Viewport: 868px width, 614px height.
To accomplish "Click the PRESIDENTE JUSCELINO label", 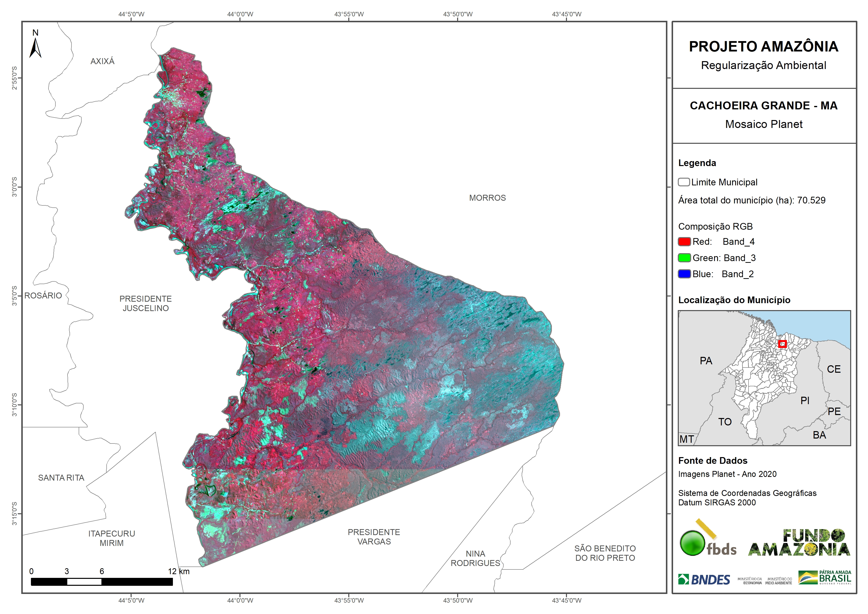I will (x=145, y=303).
